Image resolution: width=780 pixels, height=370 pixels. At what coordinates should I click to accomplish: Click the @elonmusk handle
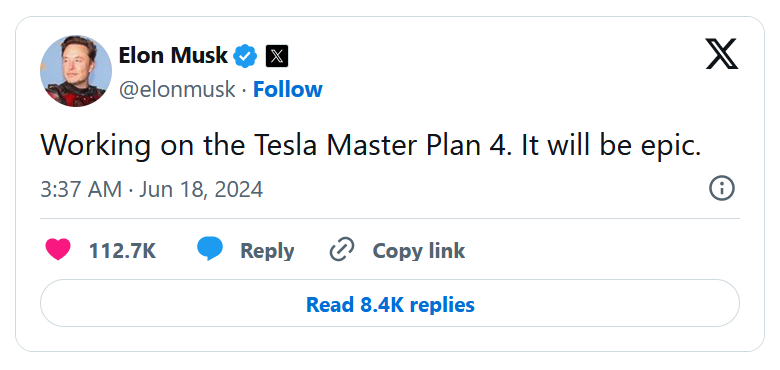[177, 90]
